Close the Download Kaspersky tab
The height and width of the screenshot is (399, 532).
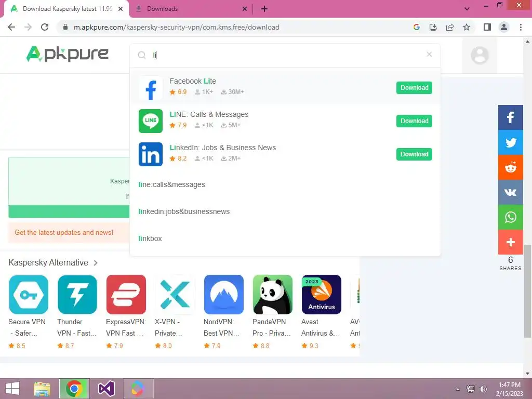click(121, 9)
